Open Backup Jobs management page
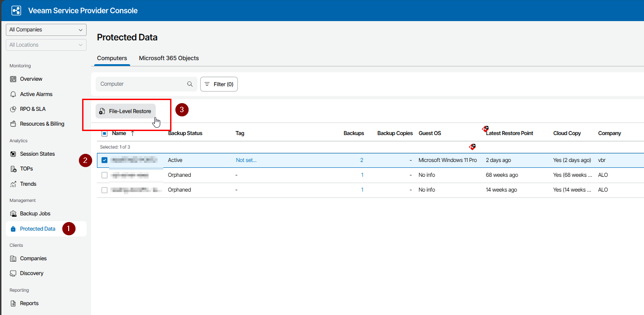This screenshot has width=644, height=315. point(35,214)
